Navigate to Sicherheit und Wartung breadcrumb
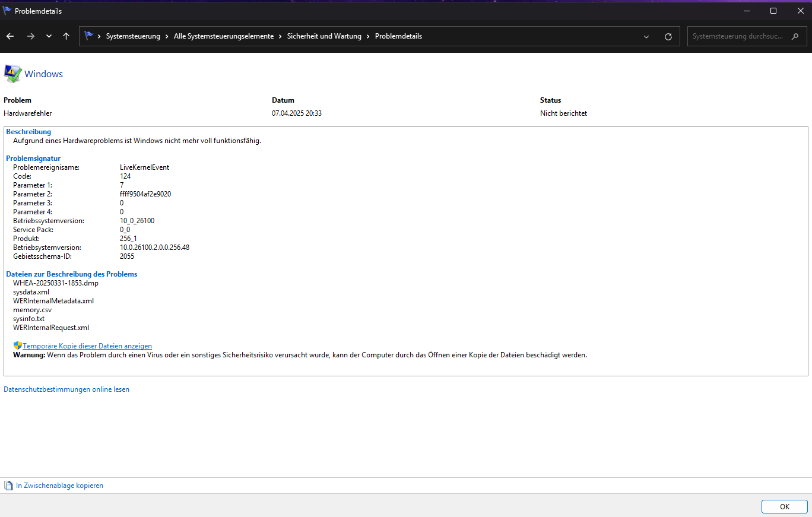The height and width of the screenshot is (517, 812). tap(324, 36)
